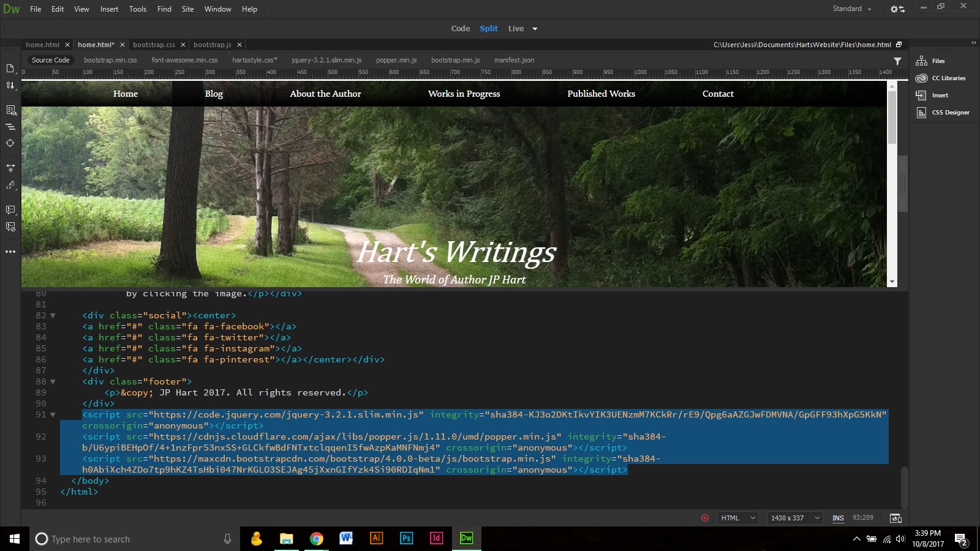Open the 1430 x 337 window size dropdown
This screenshot has height=551, width=980.
[795, 518]
